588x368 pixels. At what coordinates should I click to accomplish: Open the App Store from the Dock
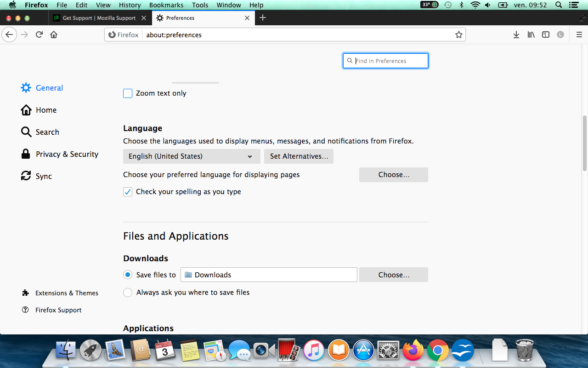coord(363,351)
